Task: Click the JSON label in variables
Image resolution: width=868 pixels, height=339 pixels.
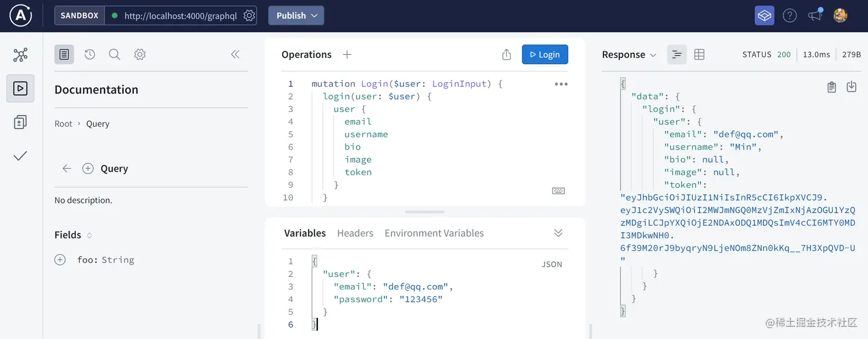Action: 552,264
